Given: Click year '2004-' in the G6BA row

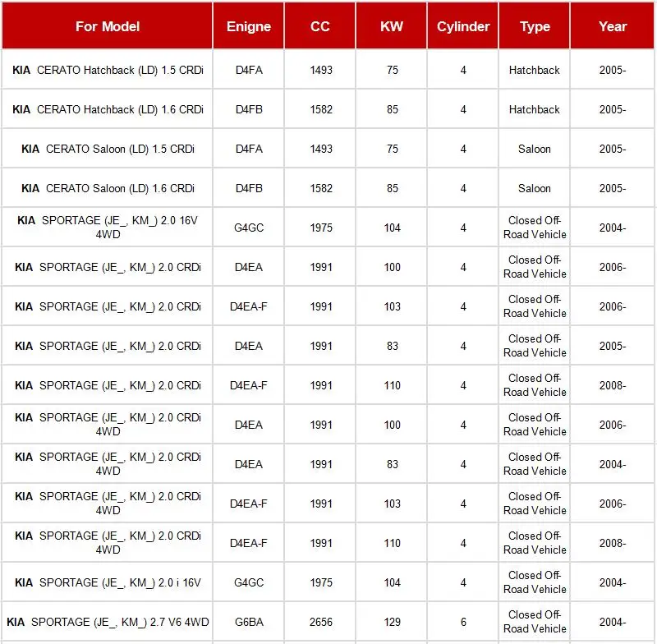Looking at the screenshot, I should point(612,622).
